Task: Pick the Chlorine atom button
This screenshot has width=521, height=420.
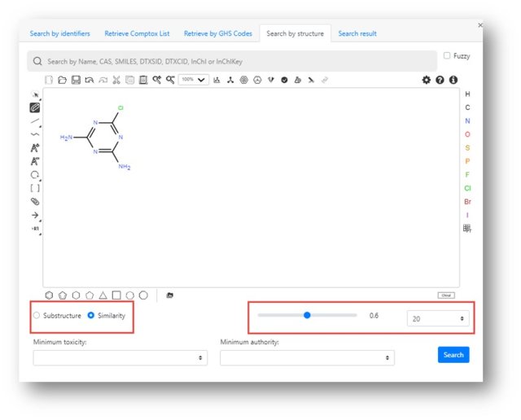Action: [467, 188]
